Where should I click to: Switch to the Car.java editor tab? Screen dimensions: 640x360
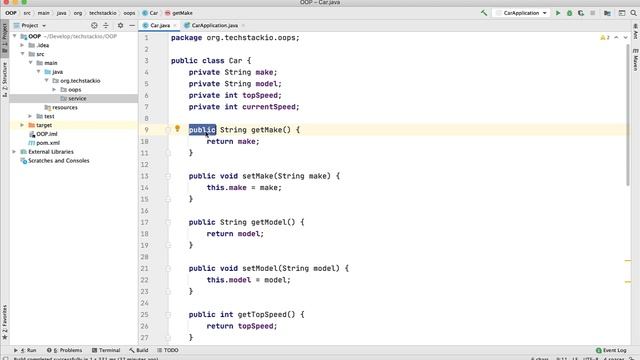coord(160,25)
